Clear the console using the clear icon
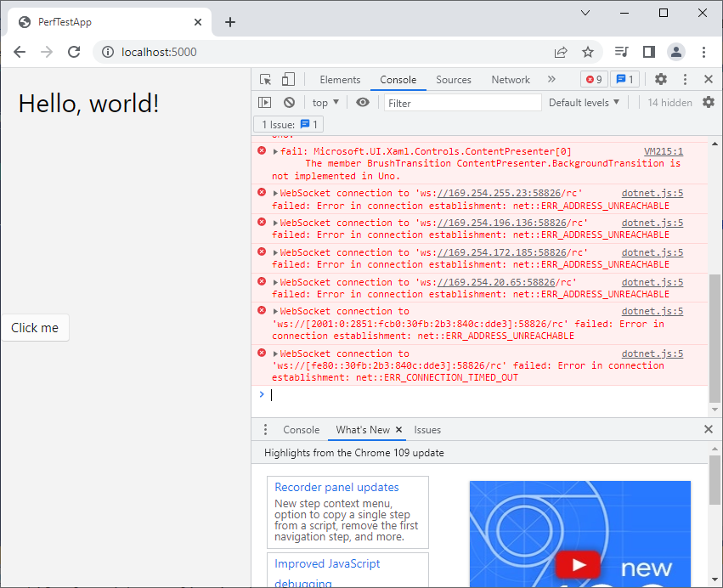Screen dimensions: 723x588 point(290,102)
